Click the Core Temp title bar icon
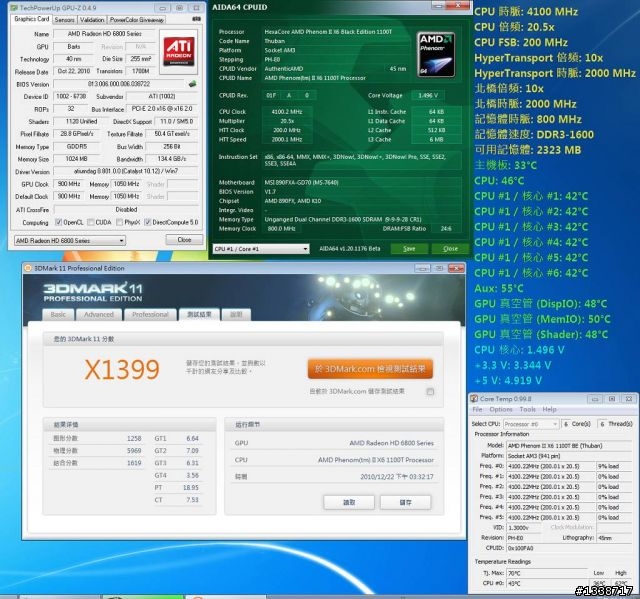Image resolution: width=640 pixels, height=599 pixels. [x=474, y=399]
